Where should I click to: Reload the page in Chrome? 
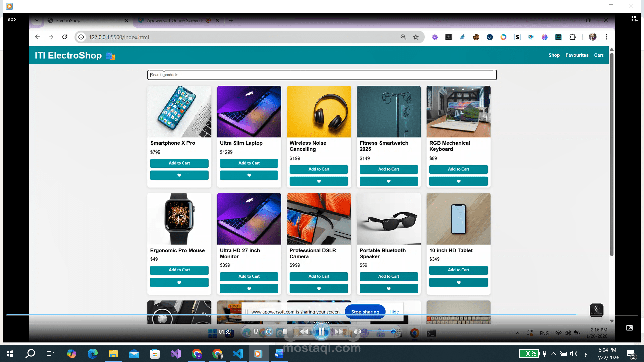tap(65, 37)
